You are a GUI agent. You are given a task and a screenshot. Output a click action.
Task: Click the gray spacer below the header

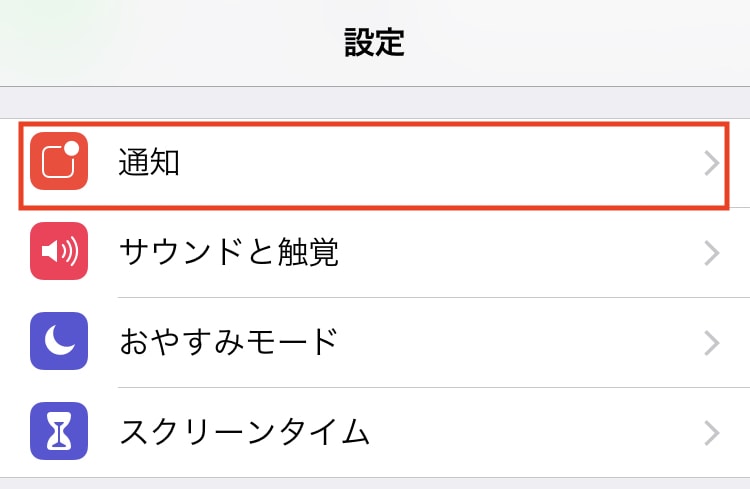click(x=375, y=102)
